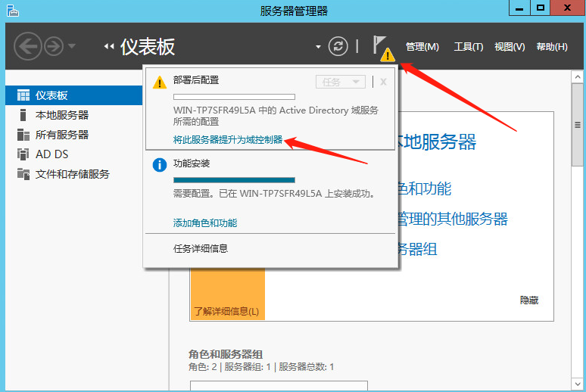Click 角色和服务器组 heading
586x392 pixels.
click(226, 354)
